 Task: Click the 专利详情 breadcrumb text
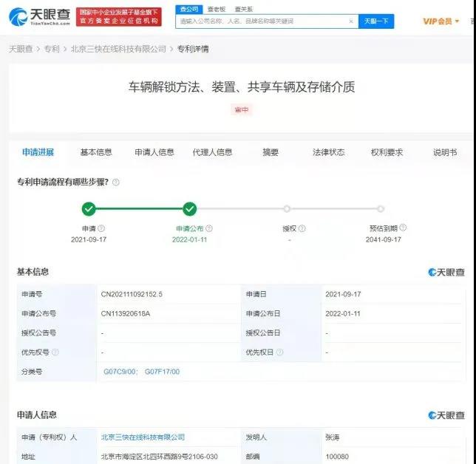[x=193, y=49]
